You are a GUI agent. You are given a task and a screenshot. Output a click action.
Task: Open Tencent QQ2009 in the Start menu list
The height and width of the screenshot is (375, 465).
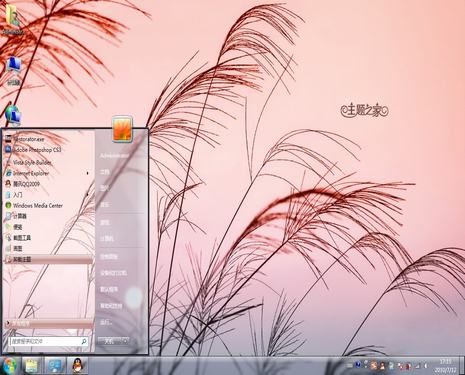(x=49, y=184)
